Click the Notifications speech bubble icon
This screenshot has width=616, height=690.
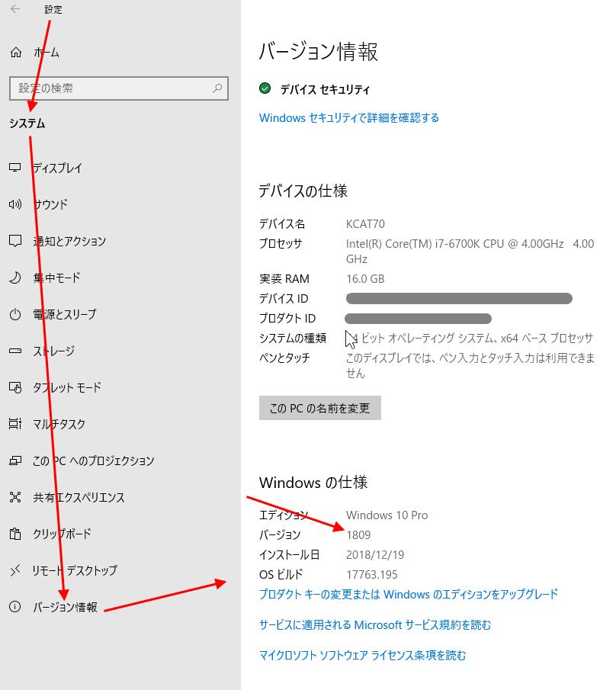(x=15, y=241)
